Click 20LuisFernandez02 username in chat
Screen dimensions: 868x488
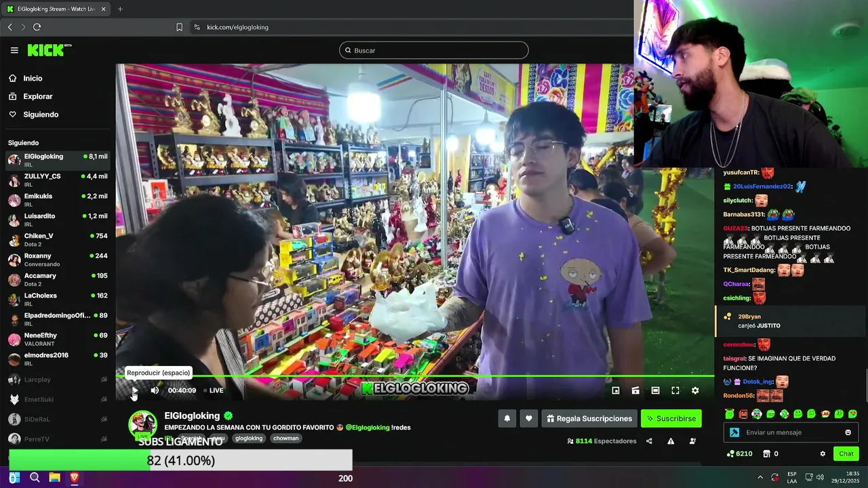point(762,186)
